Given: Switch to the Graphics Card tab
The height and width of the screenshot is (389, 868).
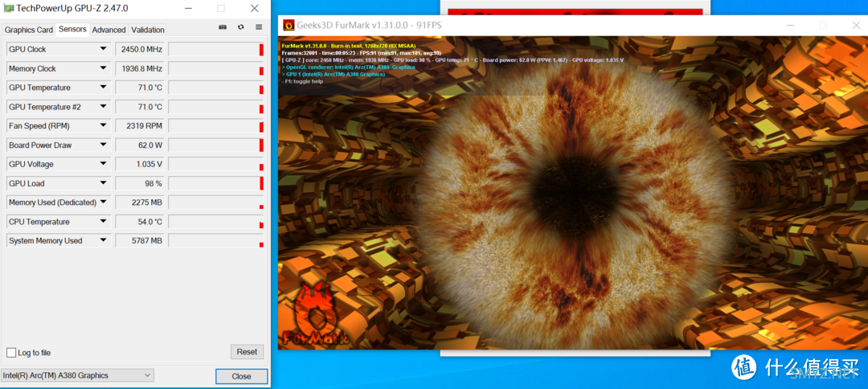Looking at the screenshot, I should click(x=29, y=30).
